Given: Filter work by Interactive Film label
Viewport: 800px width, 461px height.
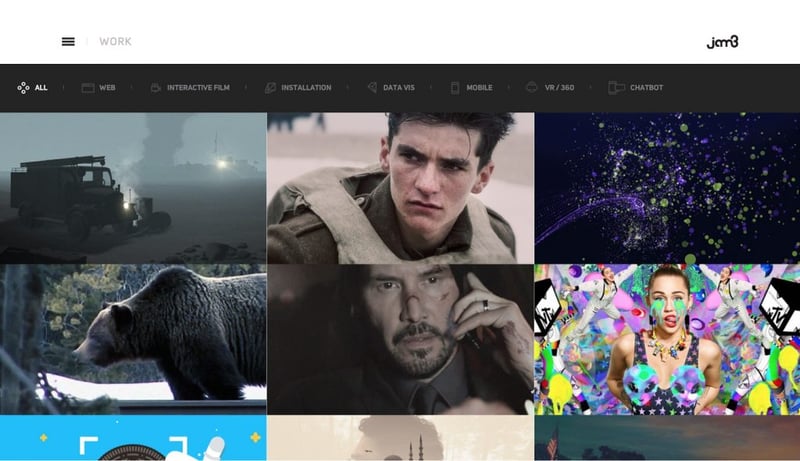Looking at the screenshot, I should tap(198, 88).
